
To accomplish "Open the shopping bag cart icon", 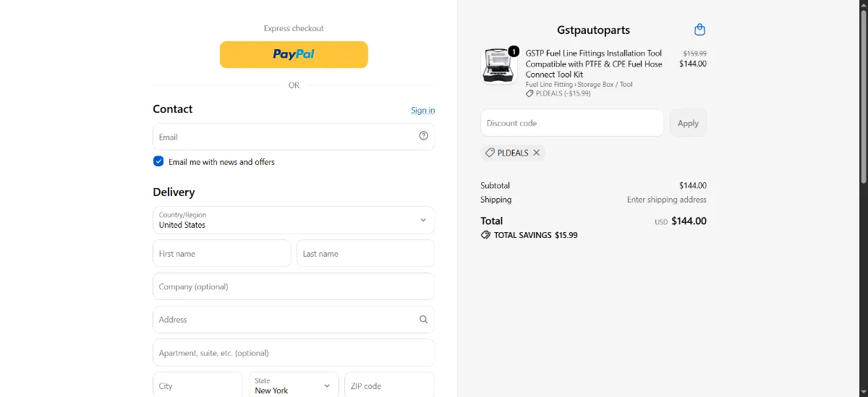I will tap(699, 30).
